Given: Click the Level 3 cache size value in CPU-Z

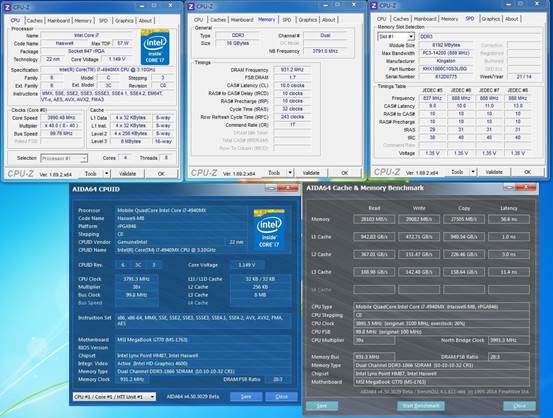Looking at the screenshot, I should (130, 141).
